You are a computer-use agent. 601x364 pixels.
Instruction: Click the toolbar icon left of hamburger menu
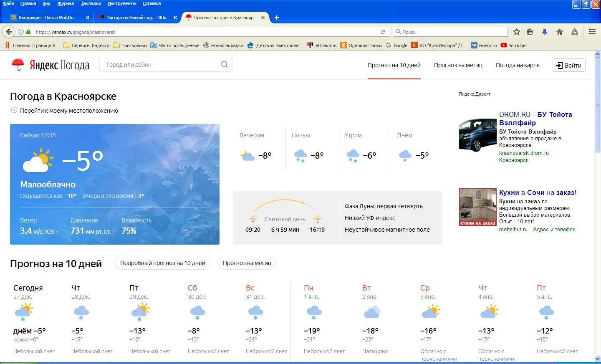(x=575, y=32)
